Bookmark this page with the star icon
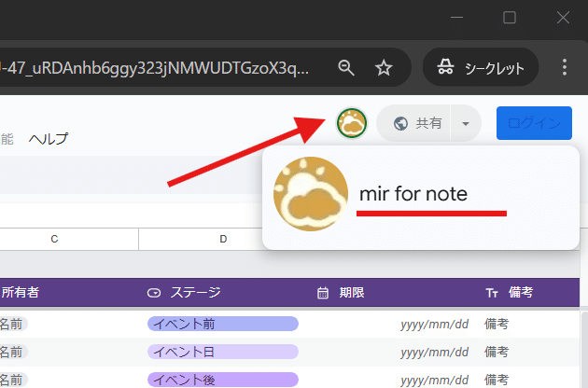 point(384,68)
